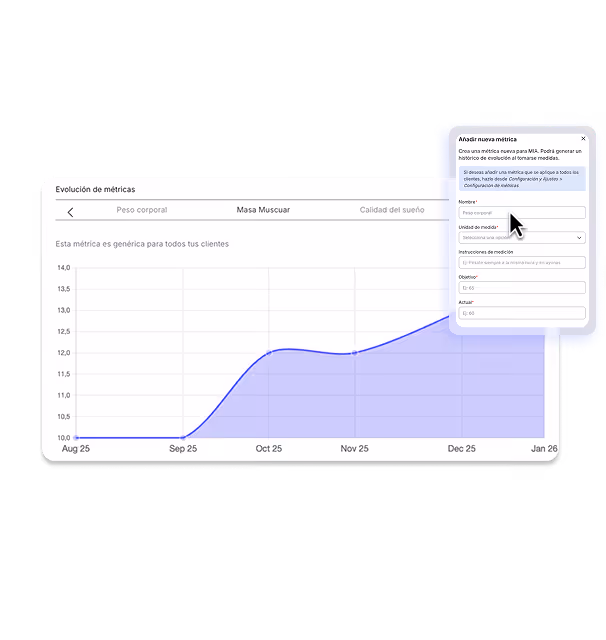Click the back chevron beside Peso corporal
Image resolution: width=606 pixels, height=640 pixels.
[x=70, y=212]
